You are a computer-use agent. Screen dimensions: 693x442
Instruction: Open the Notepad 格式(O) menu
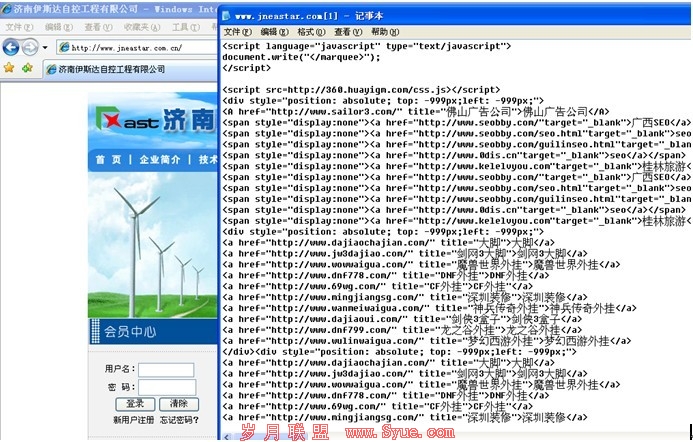[312, 32]
